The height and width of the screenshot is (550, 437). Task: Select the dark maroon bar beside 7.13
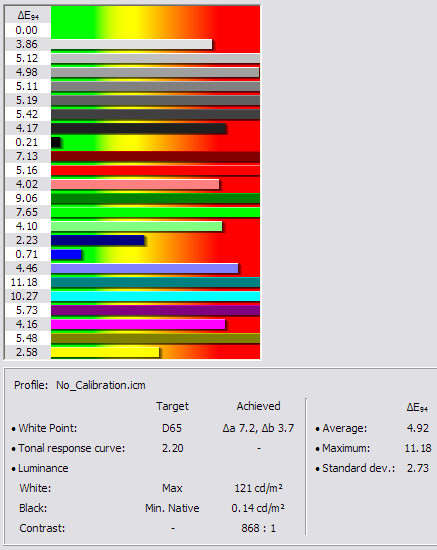155,156
